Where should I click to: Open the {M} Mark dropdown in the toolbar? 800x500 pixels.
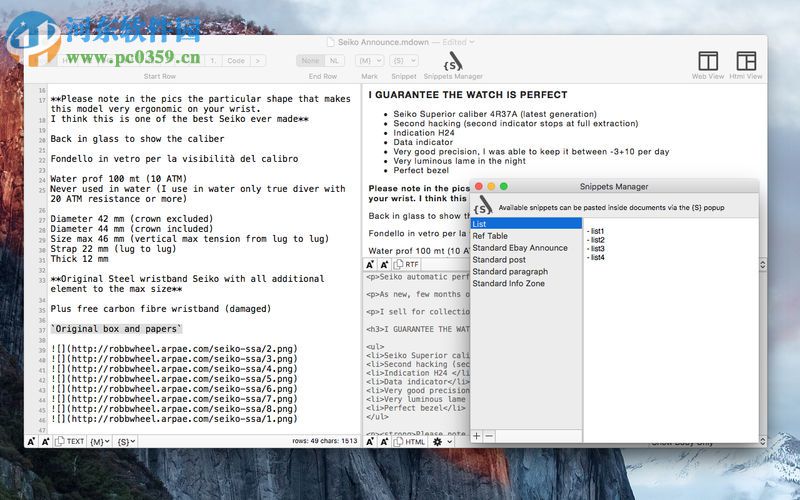[x=370, y=61]
